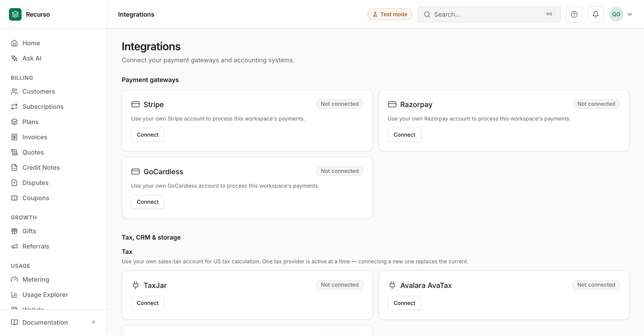Connect the TaxJar integration
This screenshot has width=644, height=335.
pos(147,303)
